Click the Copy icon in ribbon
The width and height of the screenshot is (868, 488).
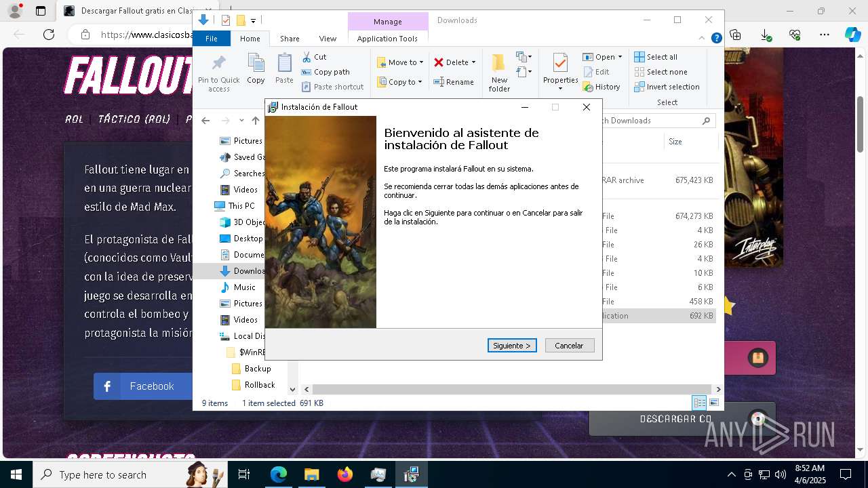point(256,69)
